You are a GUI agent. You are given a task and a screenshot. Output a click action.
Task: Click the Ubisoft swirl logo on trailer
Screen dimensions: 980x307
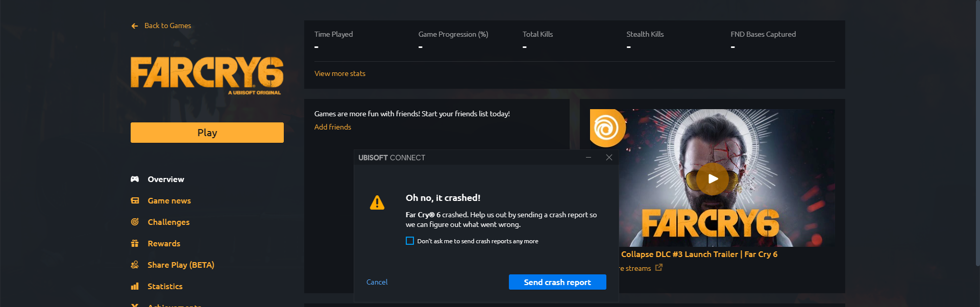point(606,127)
